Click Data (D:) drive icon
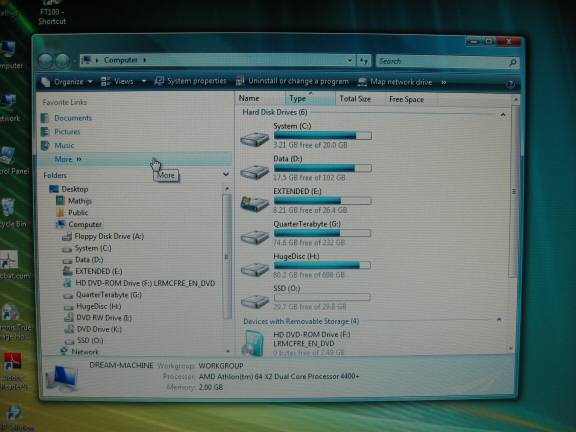Viewport: 576px width, 432px height. 254,172
